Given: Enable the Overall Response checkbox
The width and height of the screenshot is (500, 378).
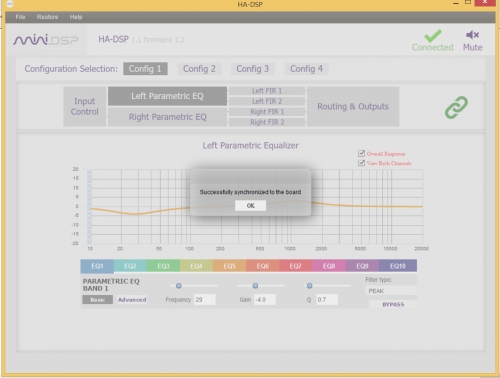Looking at the screenshot, I should [361, 153].
